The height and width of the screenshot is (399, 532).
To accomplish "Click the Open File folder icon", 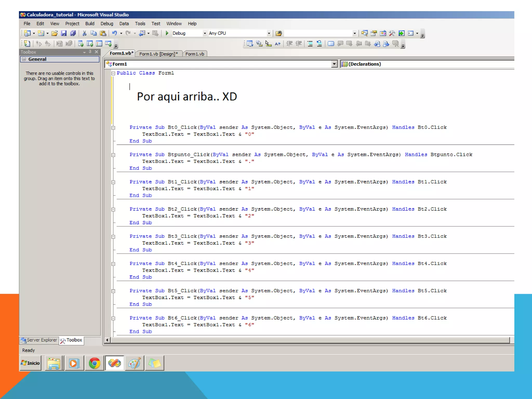I will 54,33.
